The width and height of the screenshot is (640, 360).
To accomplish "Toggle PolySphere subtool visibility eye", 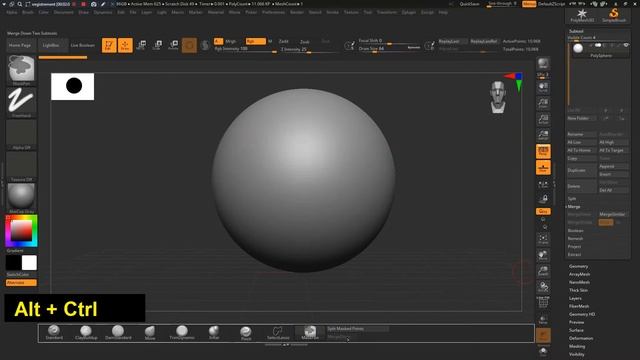I will click(626, 45).
